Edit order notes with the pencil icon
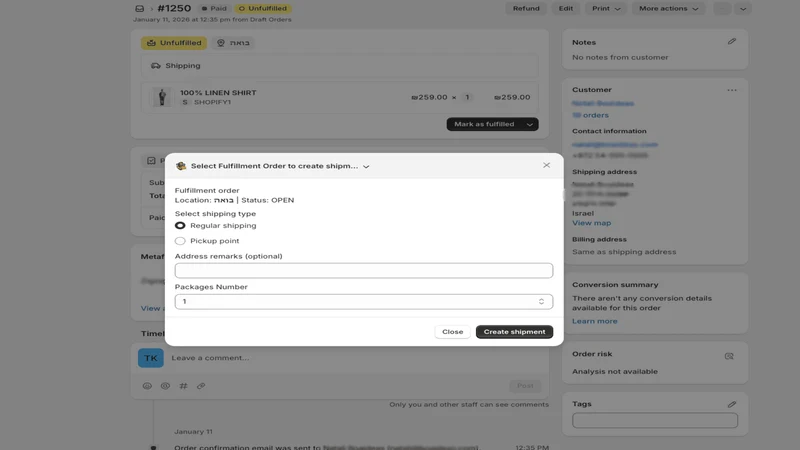Viewport: 800px width, 450px height. pyautogui.click(x=732, y=42)
